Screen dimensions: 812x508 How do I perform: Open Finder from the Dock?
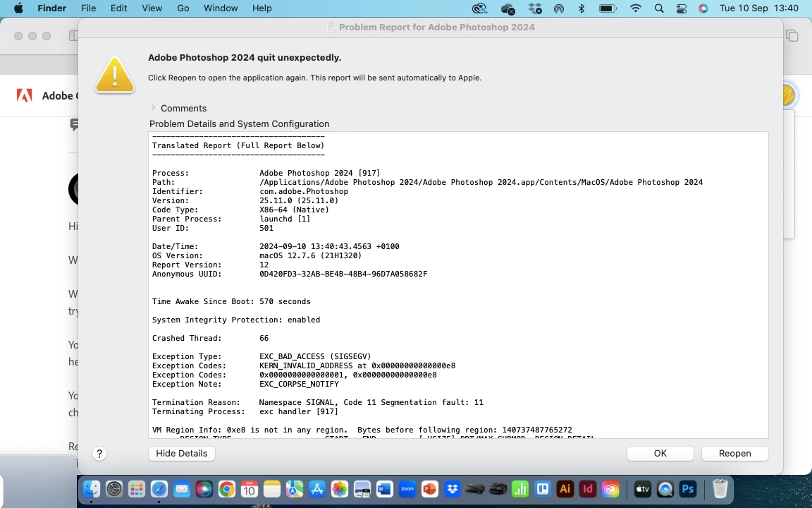[92, 489]
